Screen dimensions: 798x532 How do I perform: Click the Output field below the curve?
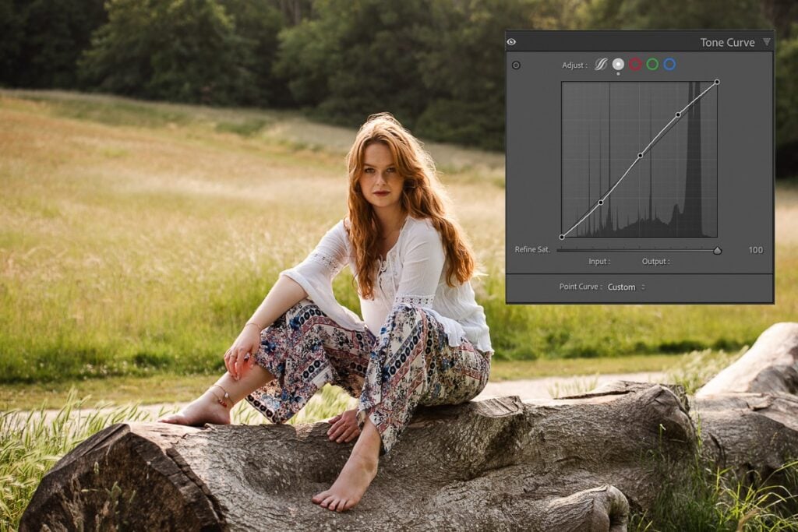click(656, 262)
